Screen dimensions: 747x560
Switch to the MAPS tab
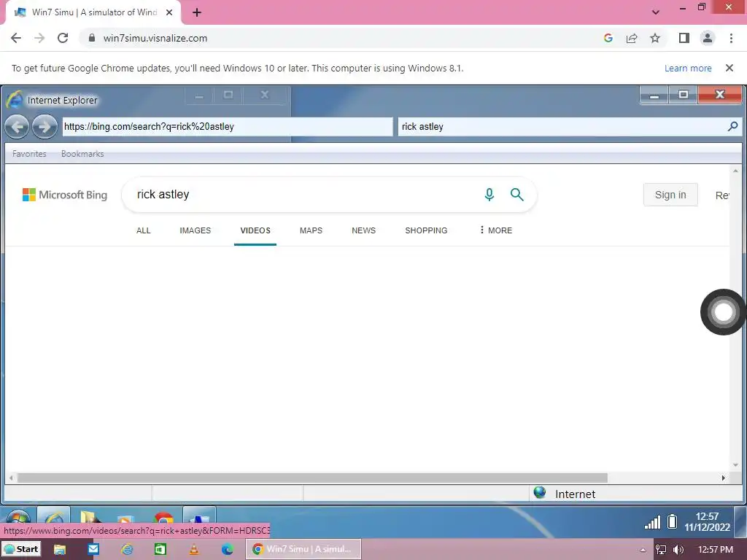(311, 230)
